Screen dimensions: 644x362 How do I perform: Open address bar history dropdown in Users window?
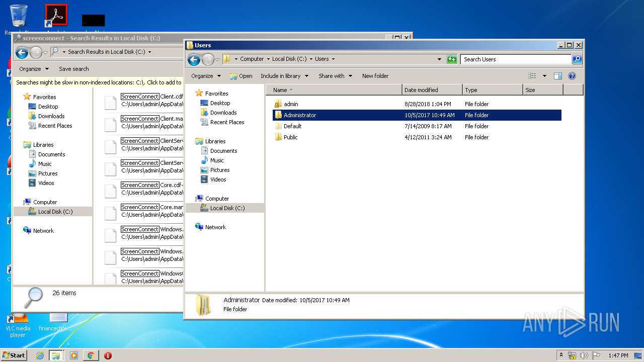(x=439, y=59)
